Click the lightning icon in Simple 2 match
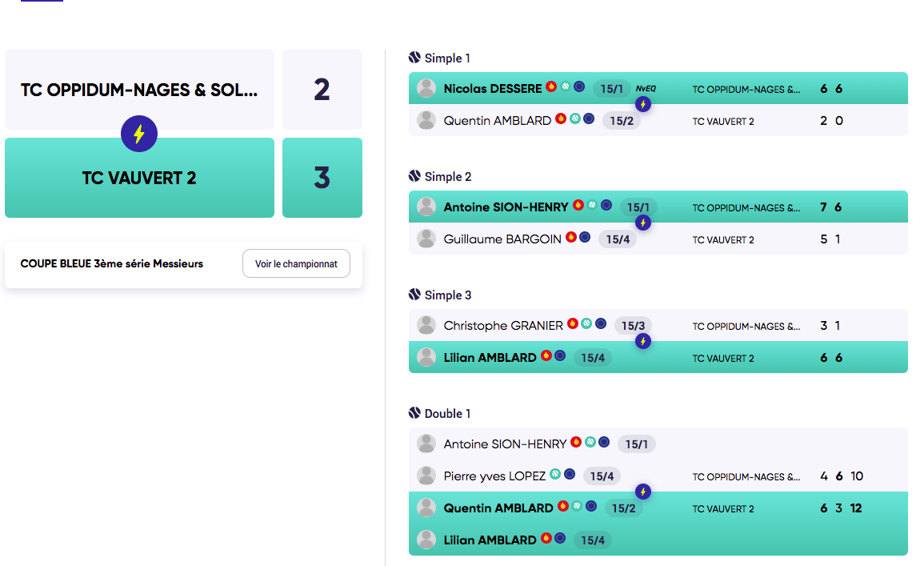 click(643, 223)
